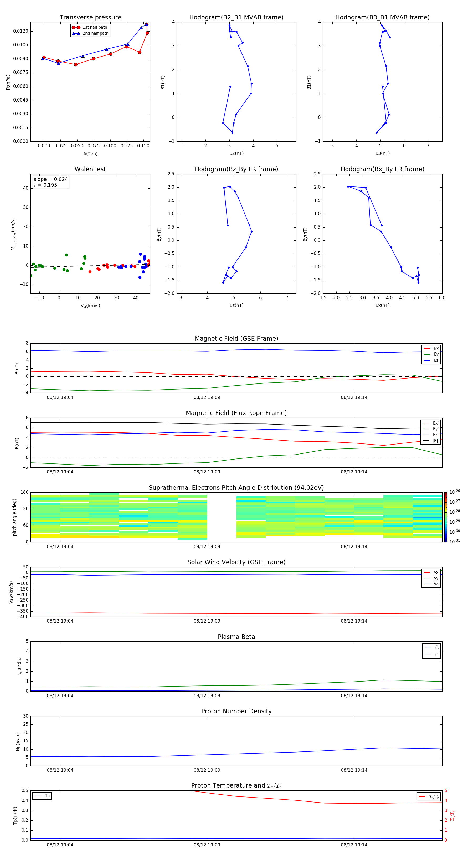This screenshot has height=868, width=473.
Task: Click the Hodogram(B3_B1 MVAB frame) title
Action: pyautogui.click(x=382, y=18)
